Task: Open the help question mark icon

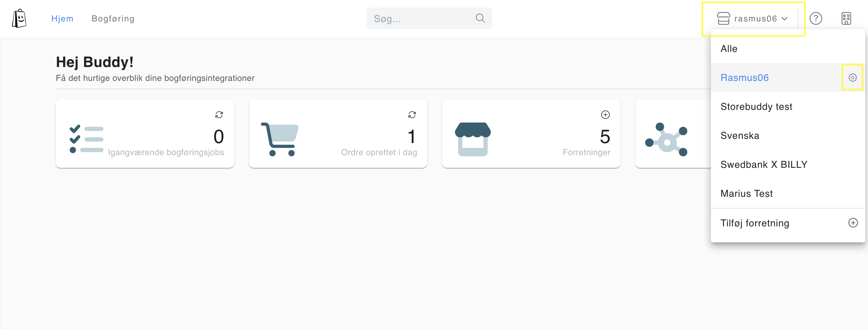Action: (816, 18)
